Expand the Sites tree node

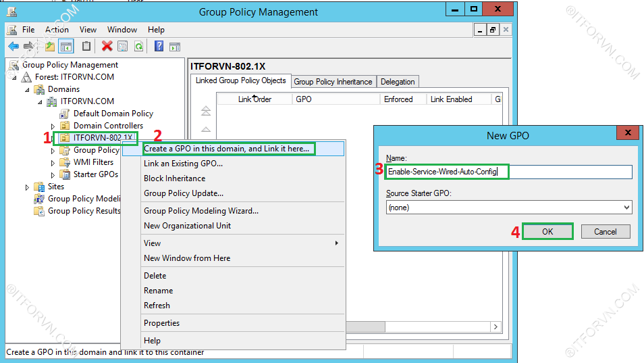28,187
